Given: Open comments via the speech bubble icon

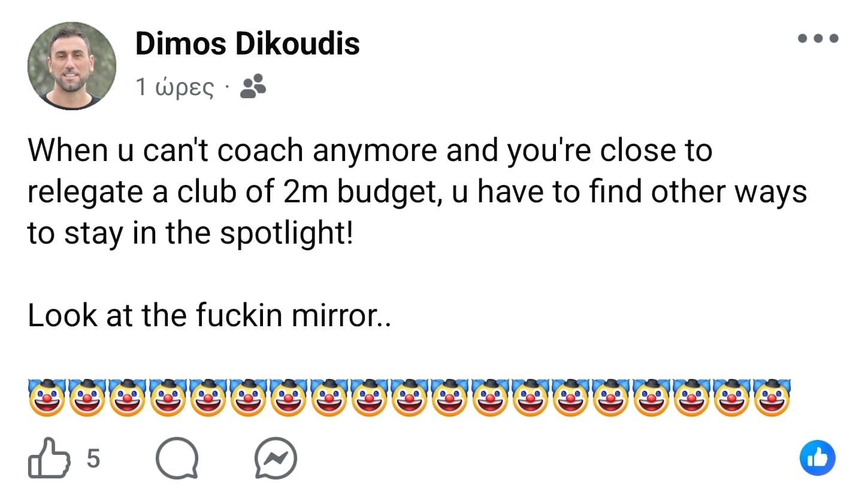Looking at the screenshot, I should (177, 459).
